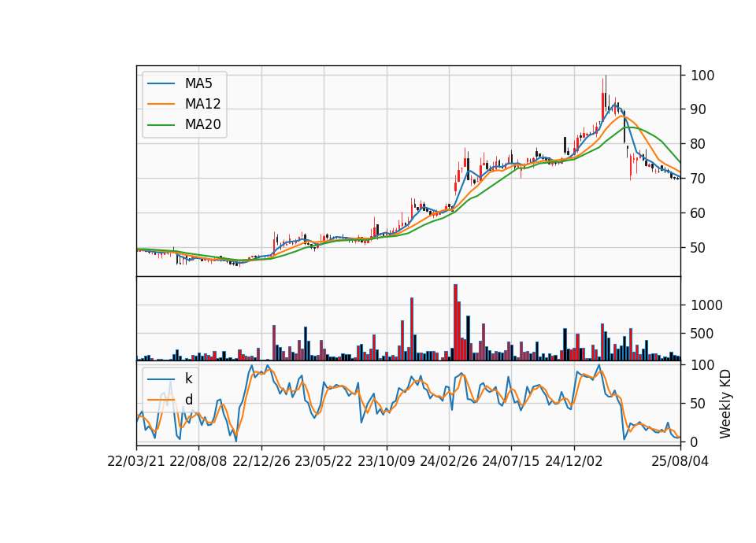Click the price axis value 70
Image resolution: width=756 pixels, height=543 pixels.
pos(699,179)
